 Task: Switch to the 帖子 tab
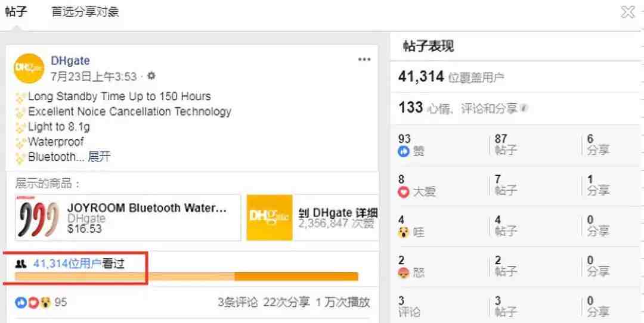pyautogui.click(x=16, y=12)
